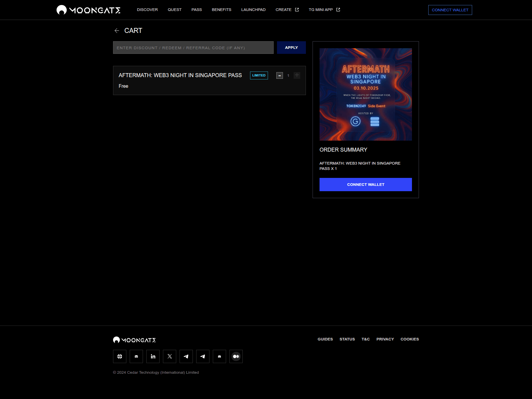The height and width of the screenshot is (399, 532).
Task: Open the Medium icon in footer
Action: pyautogui.click(x=236, y=356)
